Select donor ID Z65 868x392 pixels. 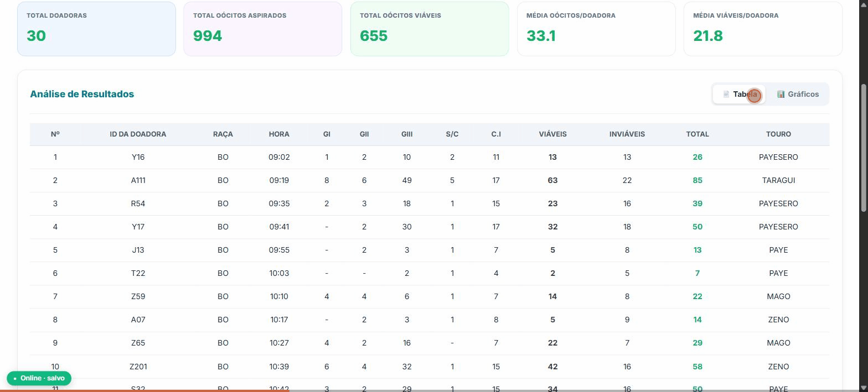[x=138, y=343]
